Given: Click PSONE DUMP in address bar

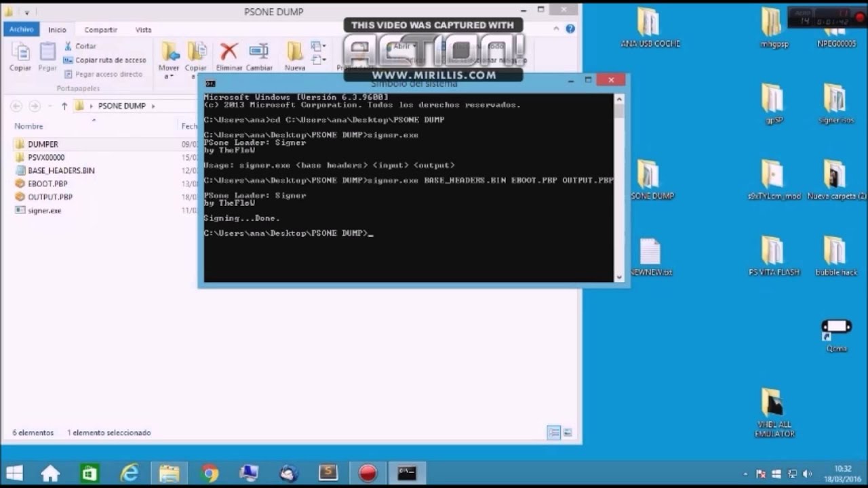Looking at the screenshot, I should point(123,106).
